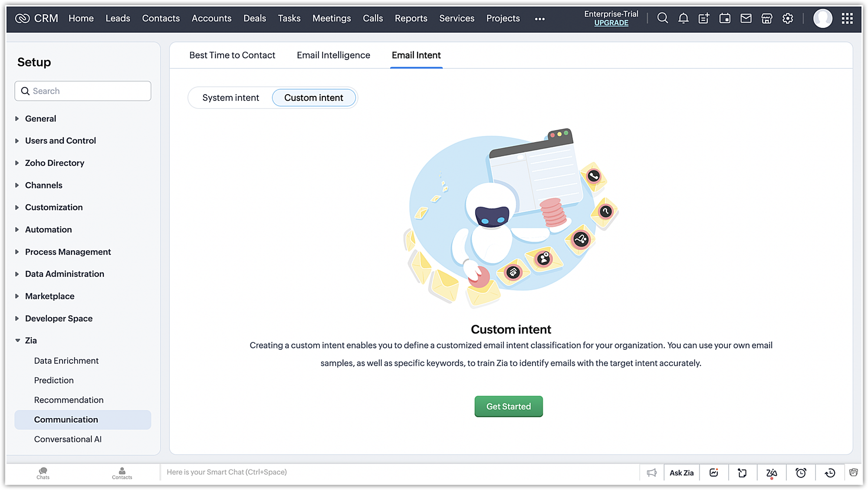This screenshot has height=490, width=868.
Task: Open the Best Time to Contact tab
Action: [x=232, y=55]
